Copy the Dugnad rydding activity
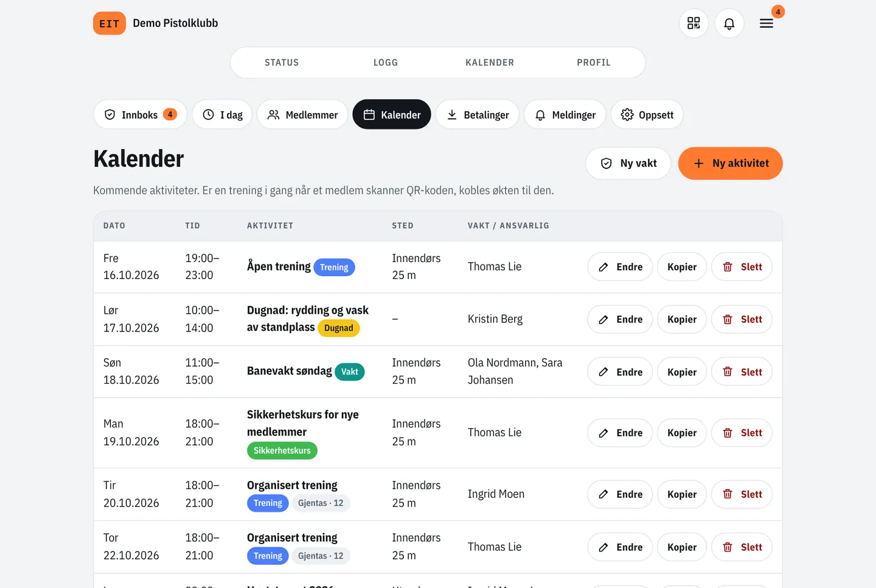The width and height of the screenshot is (876, 588). click(682, 319)
